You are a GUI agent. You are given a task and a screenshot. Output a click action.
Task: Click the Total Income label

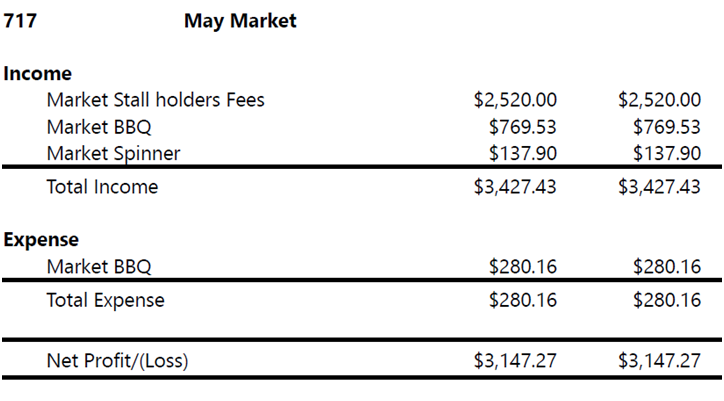[x=102, y=187]
